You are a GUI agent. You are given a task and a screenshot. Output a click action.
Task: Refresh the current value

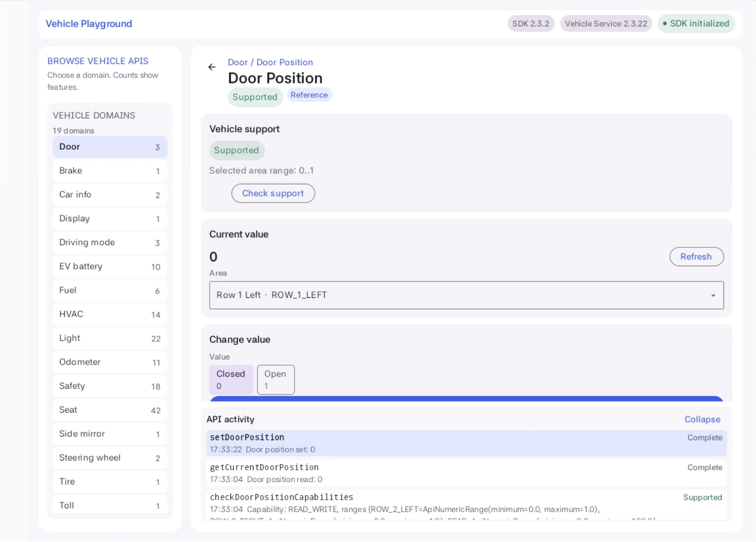click(x=696, y=257)
